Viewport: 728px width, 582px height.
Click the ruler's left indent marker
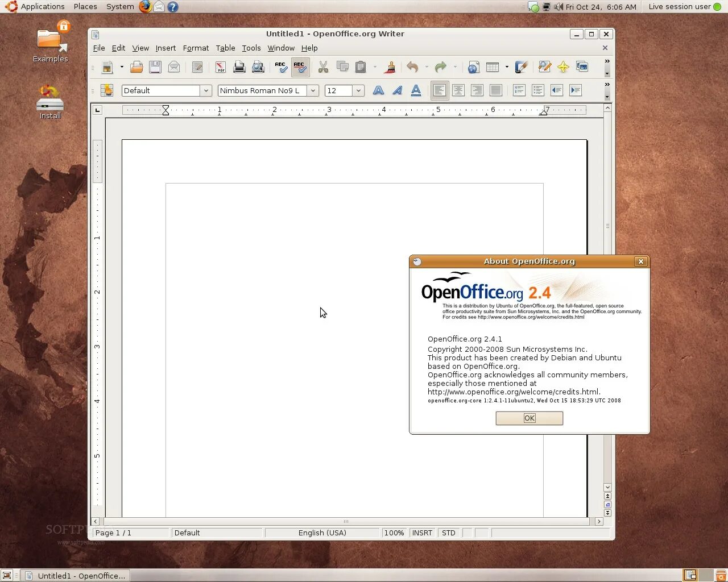pyautogui.click(x=166, y=110)
